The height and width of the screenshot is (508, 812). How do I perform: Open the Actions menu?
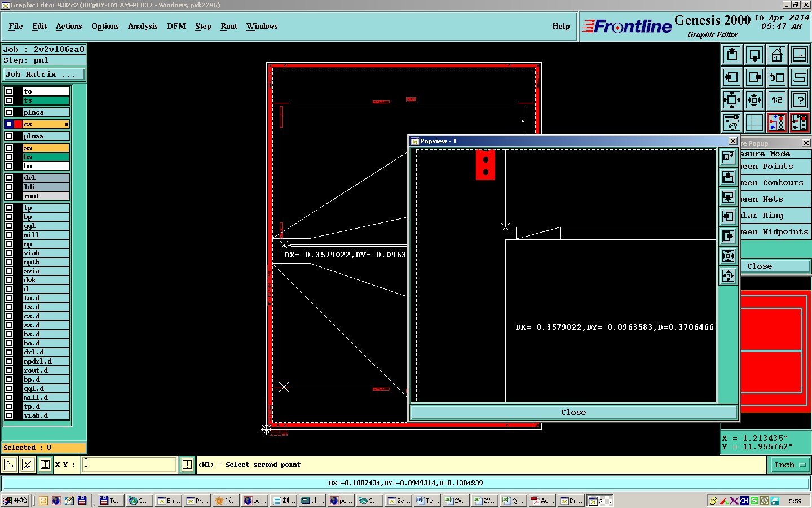tap(69, 26)
